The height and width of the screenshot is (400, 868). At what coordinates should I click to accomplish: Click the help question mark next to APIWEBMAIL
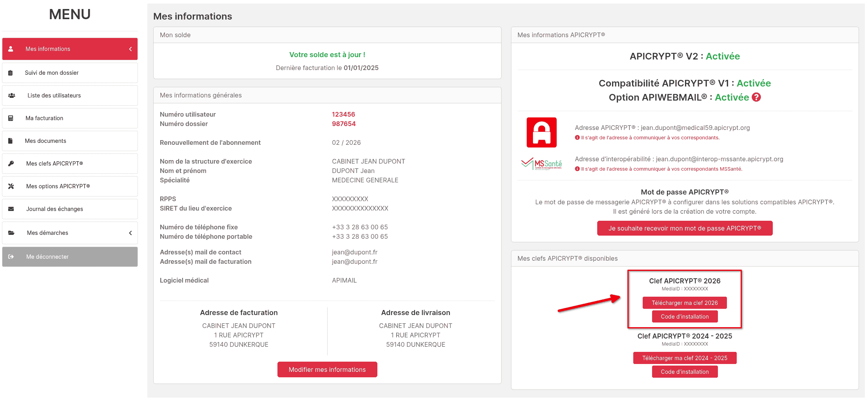pos(756,97)
